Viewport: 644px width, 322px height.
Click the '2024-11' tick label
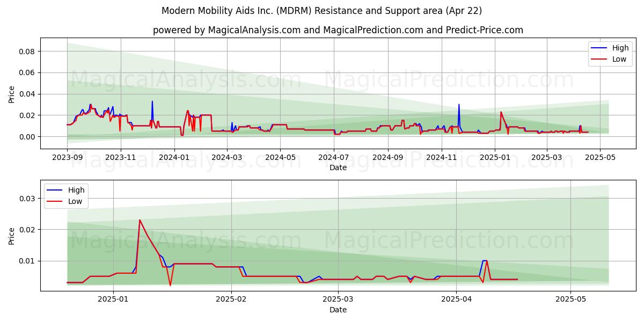click(442, 158)
